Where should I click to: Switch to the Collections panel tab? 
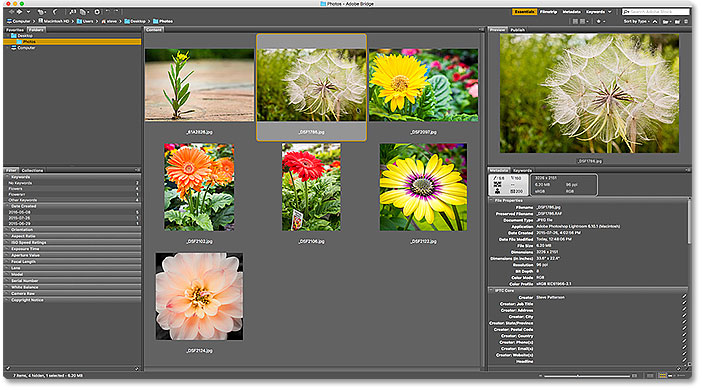[x=32, y=171]
